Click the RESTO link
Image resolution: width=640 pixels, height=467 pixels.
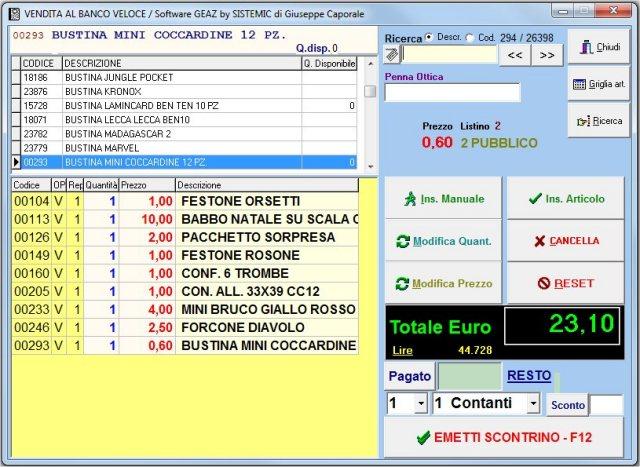[x=529, y=376]
